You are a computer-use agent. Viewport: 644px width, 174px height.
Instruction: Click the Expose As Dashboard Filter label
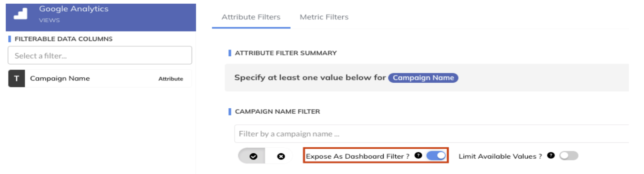click(x=358, y=156)
